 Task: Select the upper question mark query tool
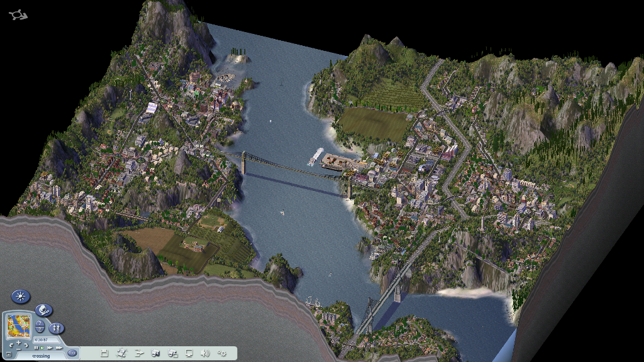pyautogui.click(x=40, y=324)
